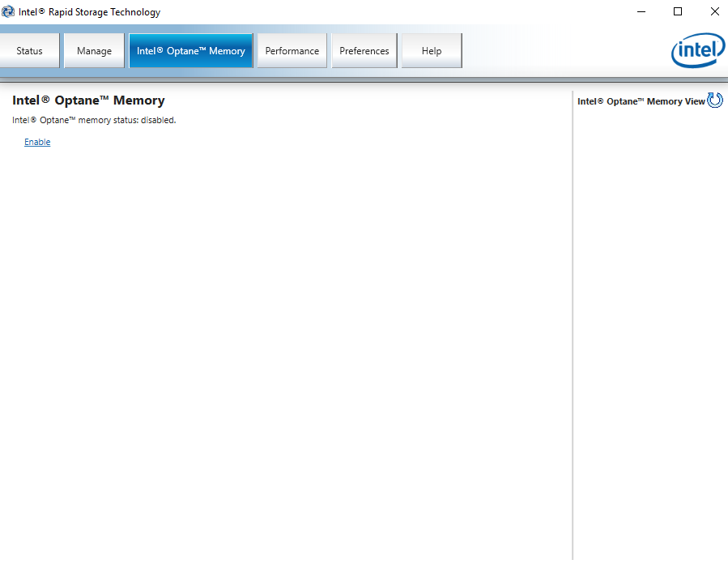
Task: Click the 'Intel Optane Memory View' panel title
Action: 641,101
